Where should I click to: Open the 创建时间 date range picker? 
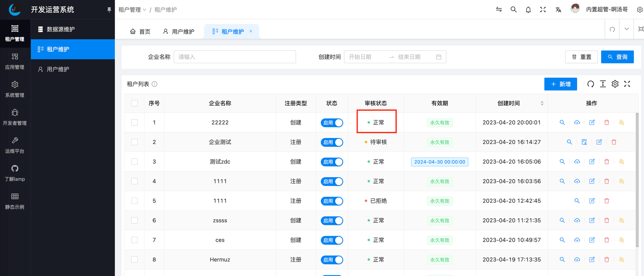[394, 57]
